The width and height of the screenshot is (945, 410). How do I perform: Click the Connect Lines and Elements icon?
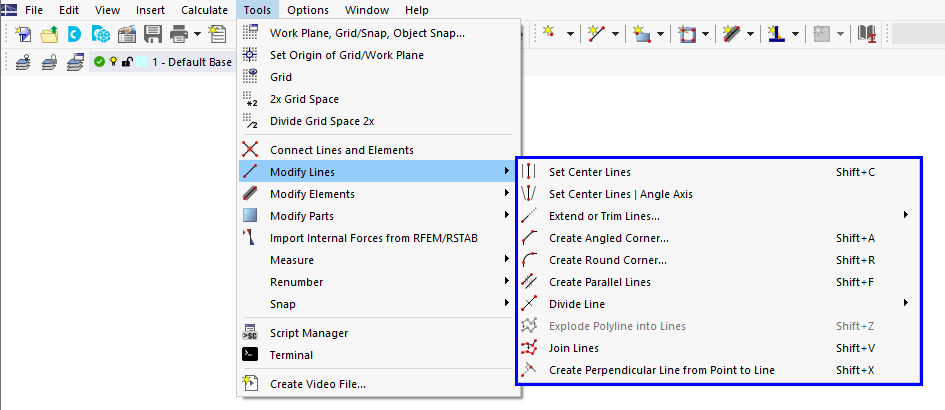(x=251, y=150)
